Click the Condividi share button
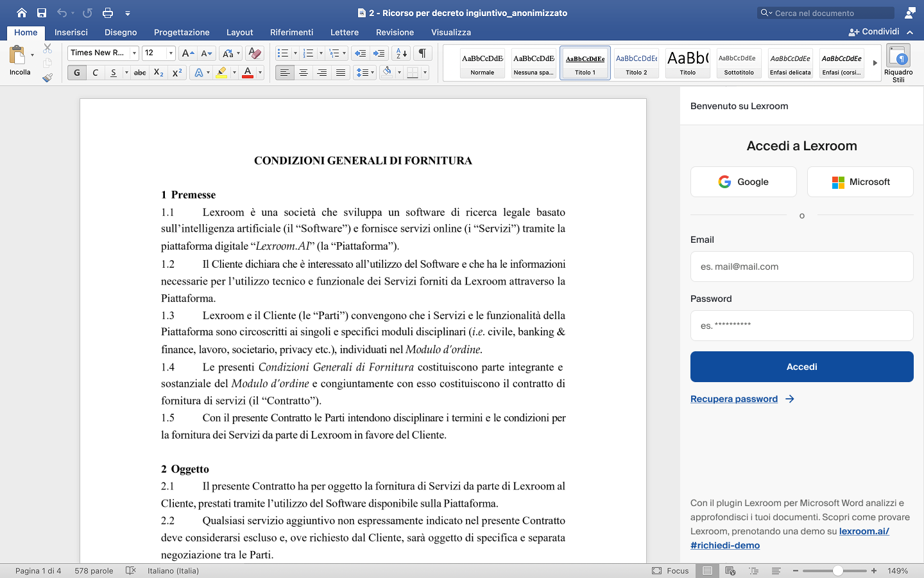 click(874, 31)
